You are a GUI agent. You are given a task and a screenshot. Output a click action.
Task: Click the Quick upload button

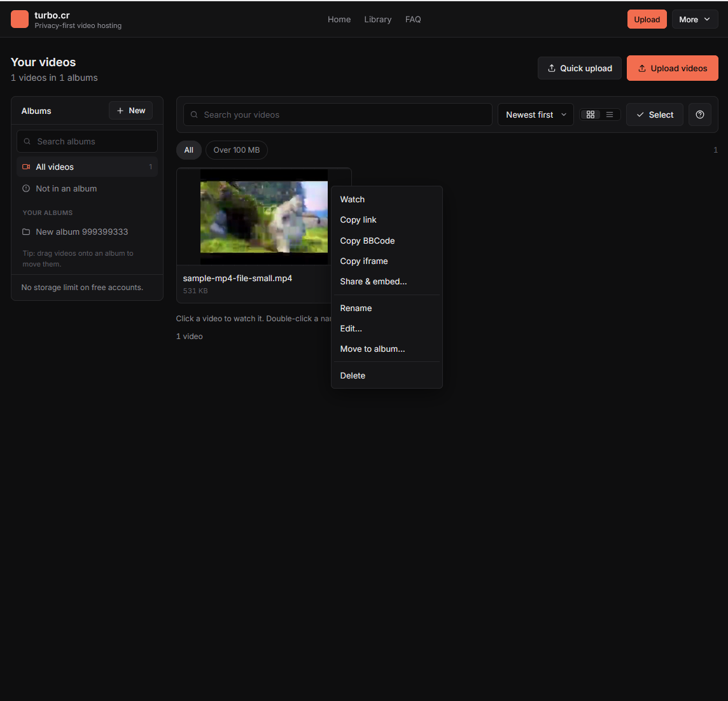pos(580,68)
